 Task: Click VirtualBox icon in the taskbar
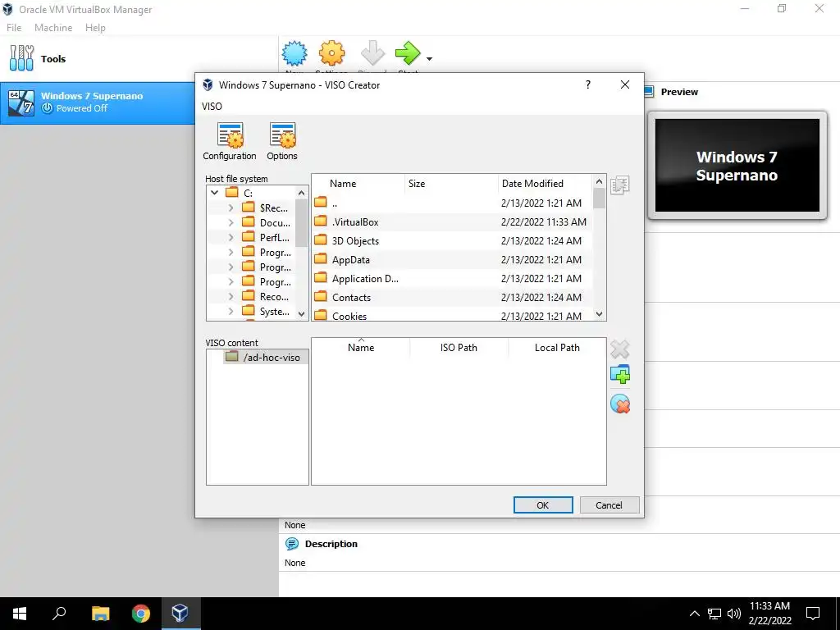[180, 614]
